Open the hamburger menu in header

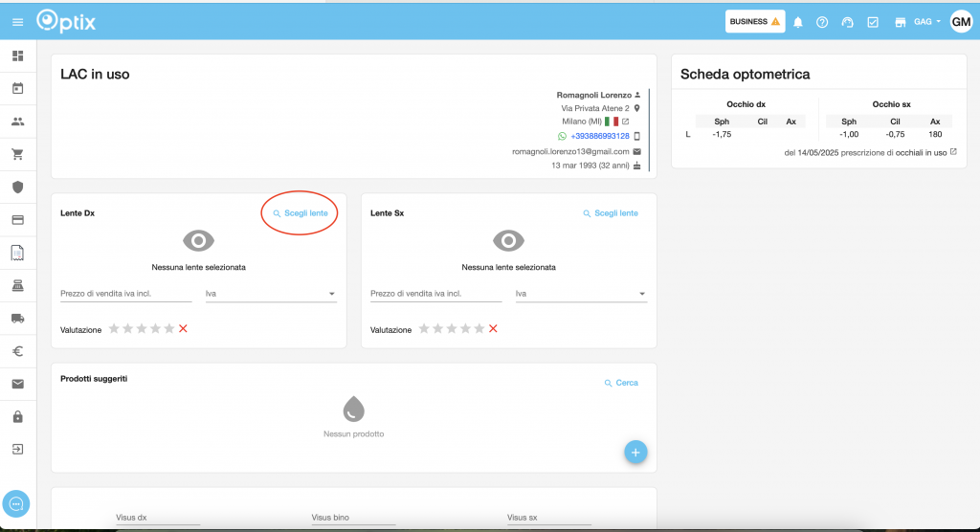[x=17, y=21]
